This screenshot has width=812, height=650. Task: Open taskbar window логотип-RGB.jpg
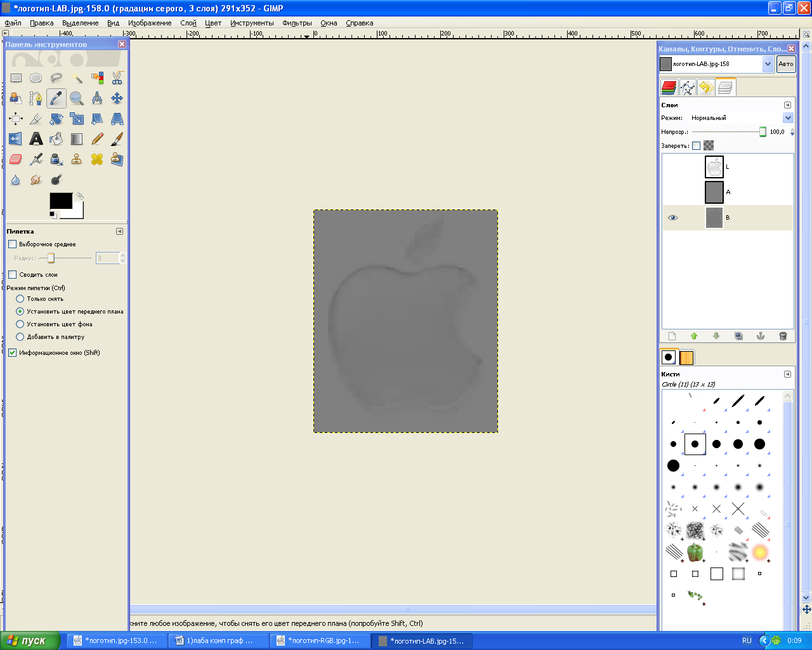(x=320, y=640)
